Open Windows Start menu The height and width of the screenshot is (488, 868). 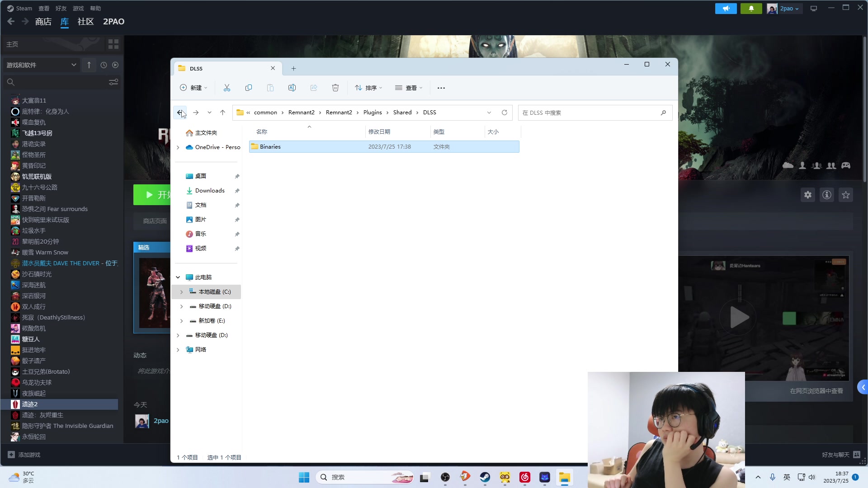coord(304,477)
